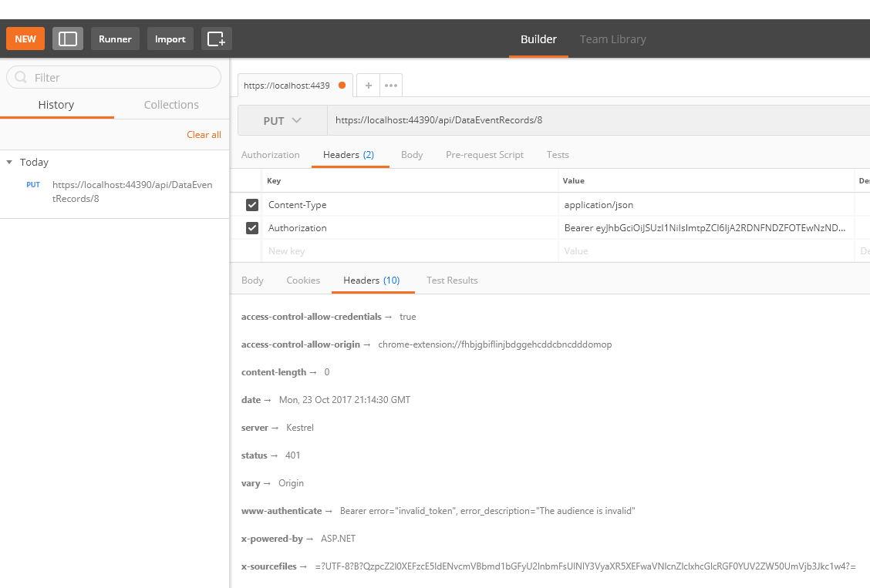Click the search icon in Filter box
Screen dimensions: 870x588
tap(21, 78)
